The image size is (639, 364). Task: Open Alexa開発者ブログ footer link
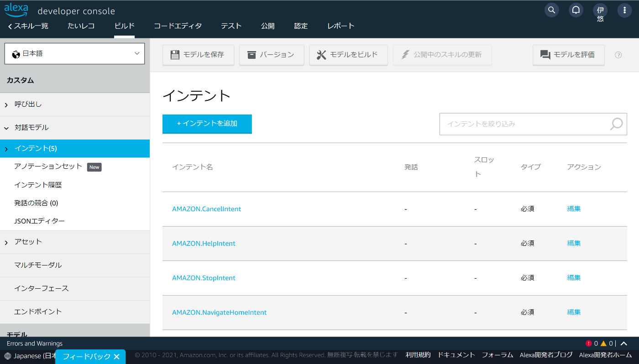[546, 355]
